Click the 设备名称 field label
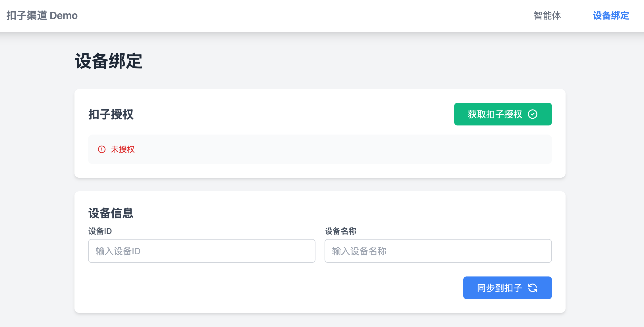The image size is (644, 327). 340,231
